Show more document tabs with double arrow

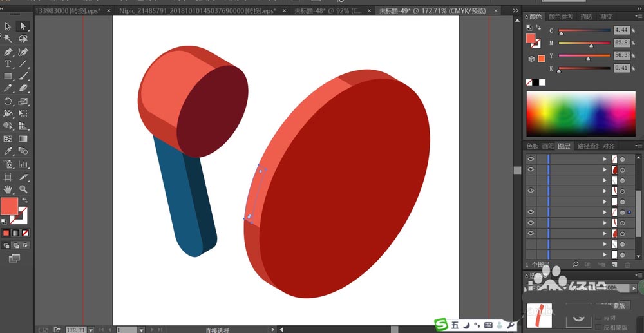coord(515,11)
